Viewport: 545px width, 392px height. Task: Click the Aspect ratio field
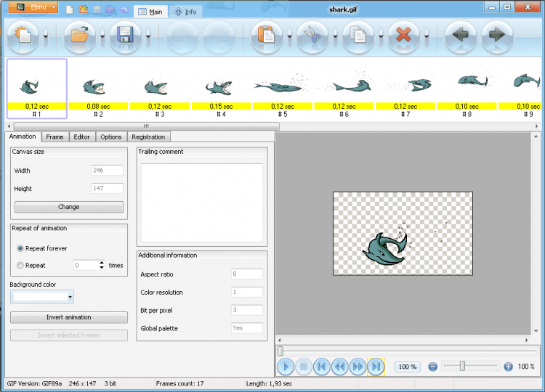click(x=247, y=274)
